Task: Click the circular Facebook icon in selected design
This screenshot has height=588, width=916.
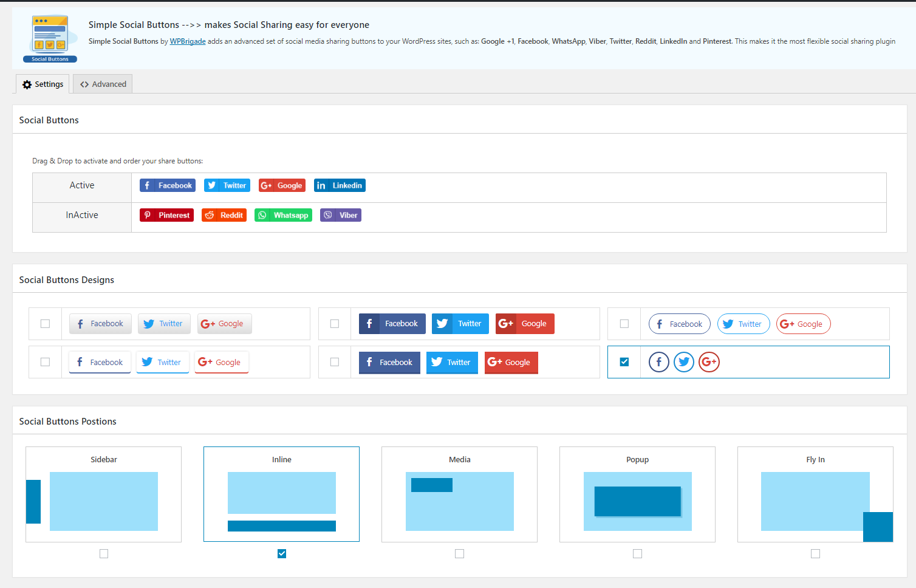Action: [x=658, y=361]
